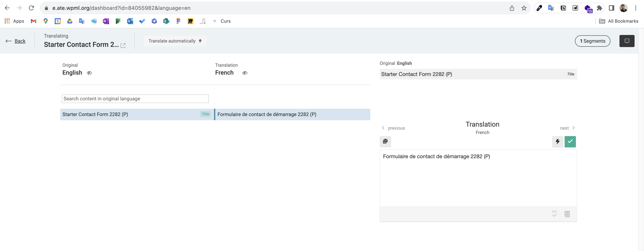Open original page via external link icon
Screen dimensions: 644x251
click(x=123, y=45)
